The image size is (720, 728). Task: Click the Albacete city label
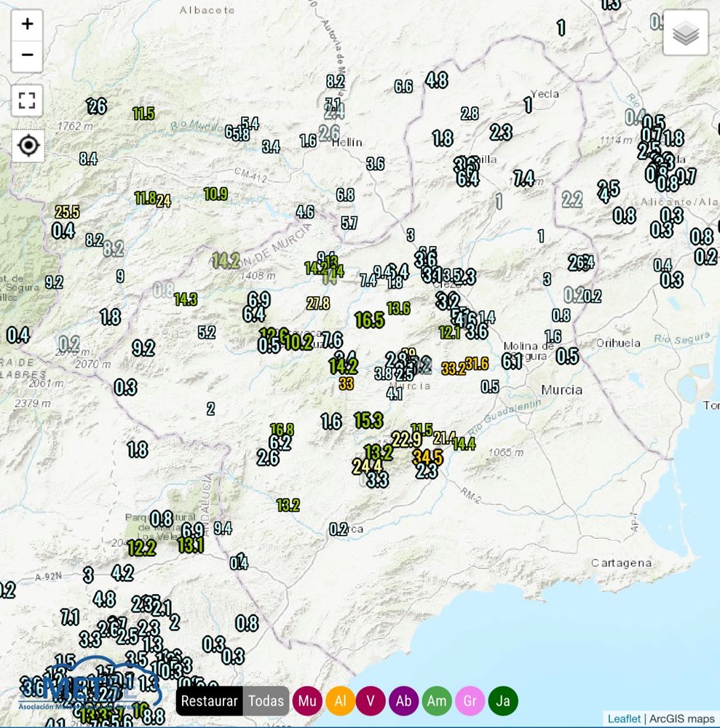207,10
